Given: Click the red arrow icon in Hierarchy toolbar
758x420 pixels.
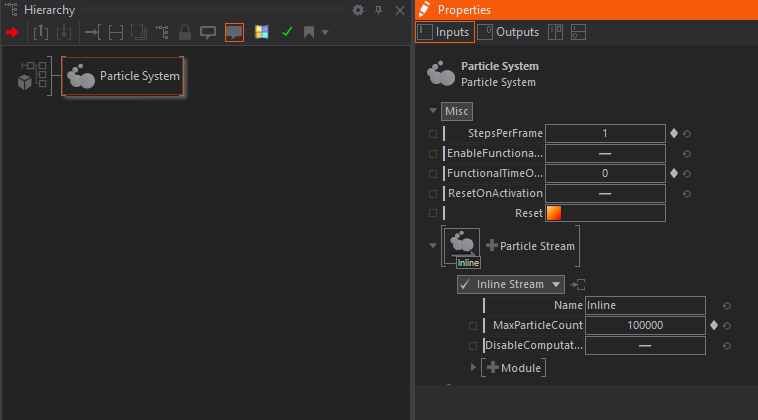Looking at the screenshot, I should [x=12, y=32].
